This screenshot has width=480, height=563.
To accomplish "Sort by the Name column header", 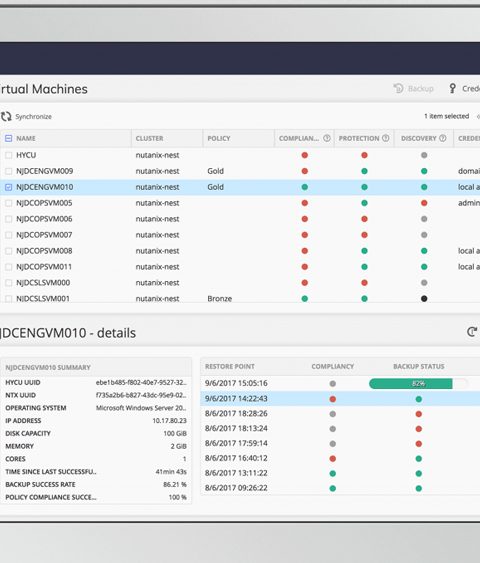I will [26, 138].
